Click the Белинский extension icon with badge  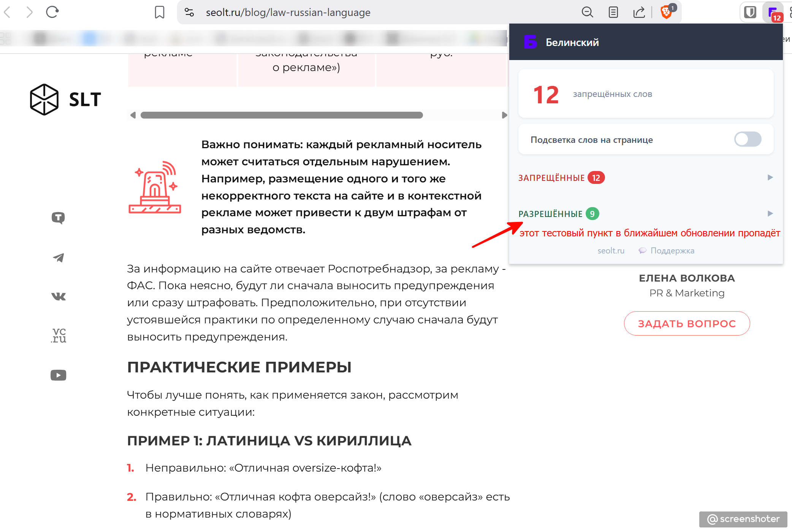tap(773, 13)
